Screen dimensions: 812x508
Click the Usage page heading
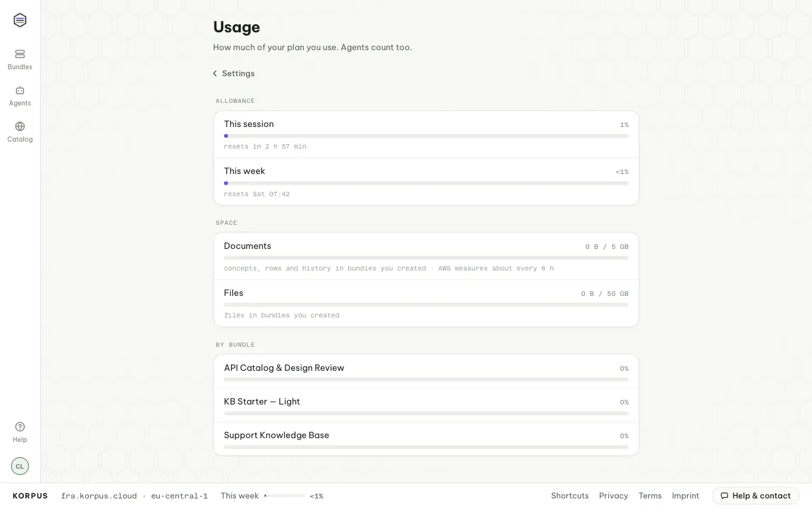237,27
